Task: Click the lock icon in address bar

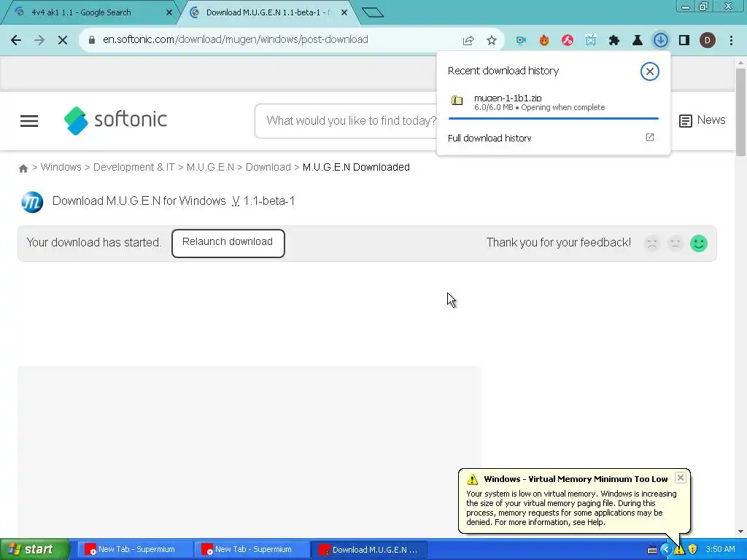Action: 92,39
